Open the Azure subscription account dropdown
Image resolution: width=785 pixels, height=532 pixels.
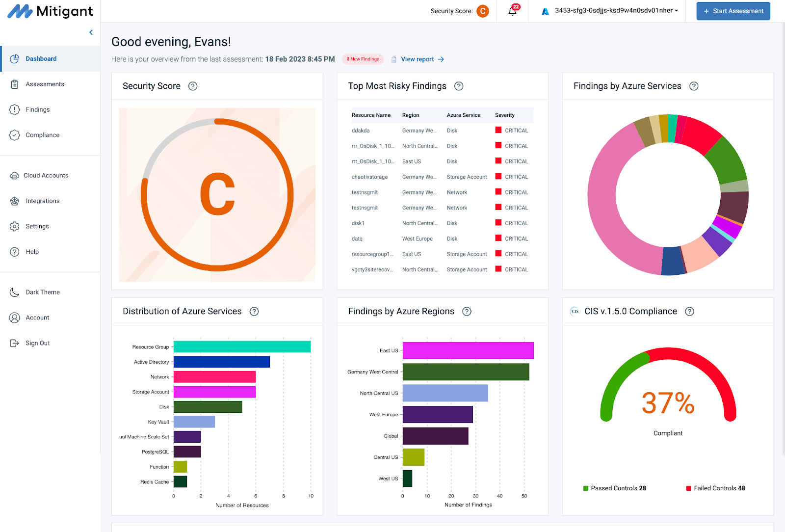[x=610, y=11]
